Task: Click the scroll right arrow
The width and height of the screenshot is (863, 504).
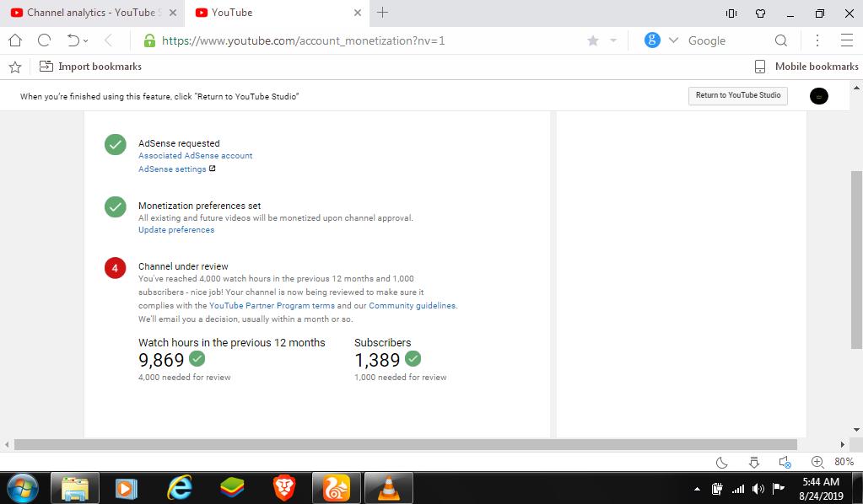Action: pos(842,445)
